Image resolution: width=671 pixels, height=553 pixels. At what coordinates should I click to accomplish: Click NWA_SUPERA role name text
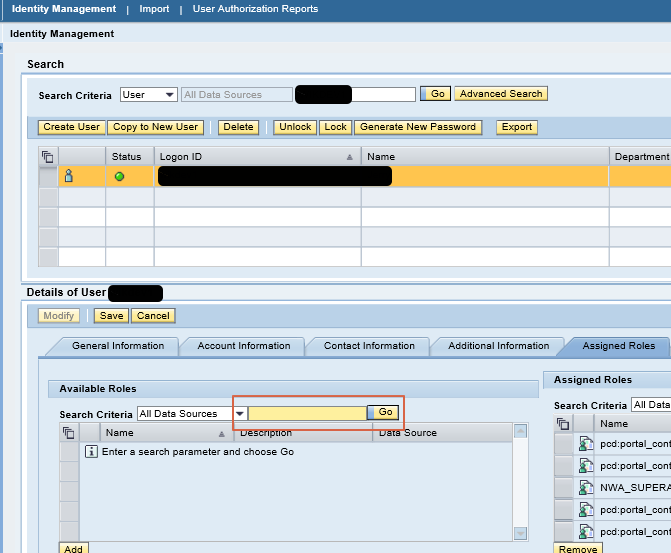tap(635, 488)
